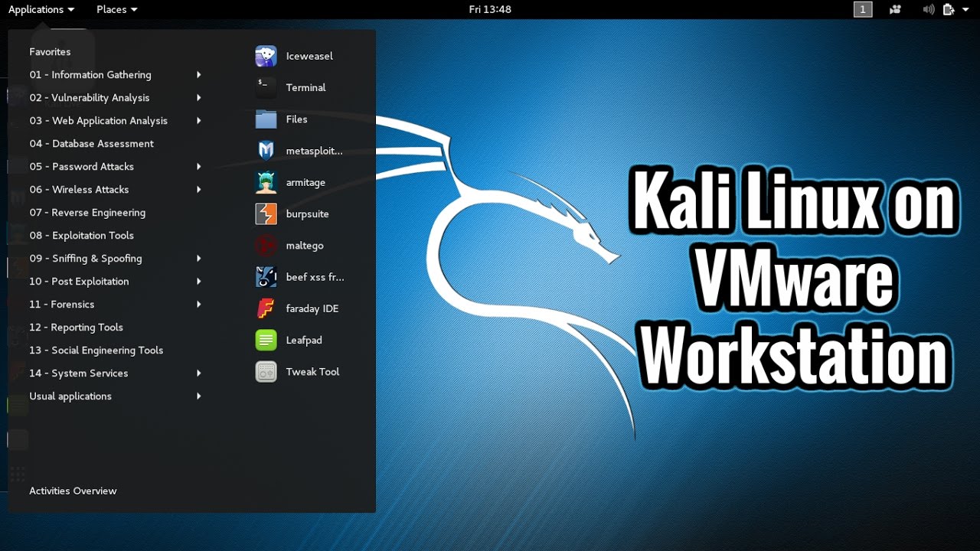Expand arrow beside Sniffing & Spoofing
This screenshot has height=551, width=980.
(198, 259)
